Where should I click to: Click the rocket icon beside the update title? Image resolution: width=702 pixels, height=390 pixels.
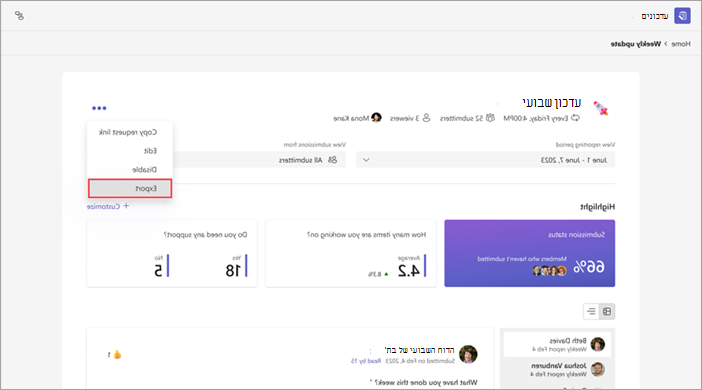click(x=600, y=108)
